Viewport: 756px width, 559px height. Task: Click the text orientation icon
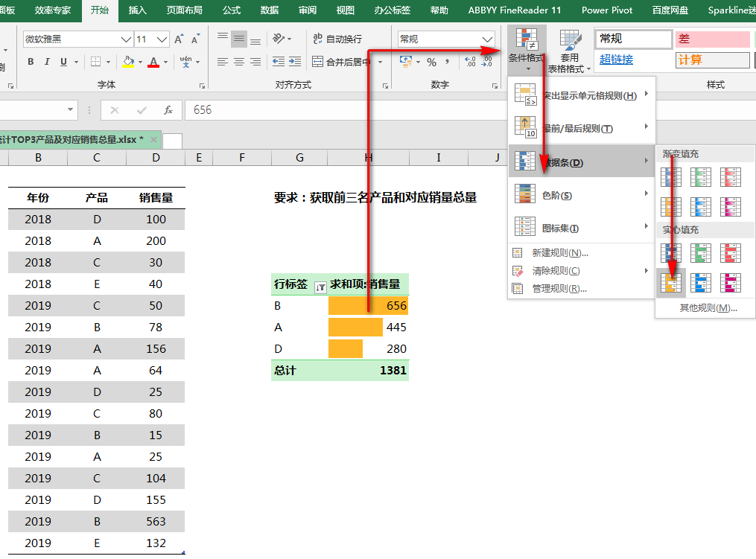(x=279, y=39)
